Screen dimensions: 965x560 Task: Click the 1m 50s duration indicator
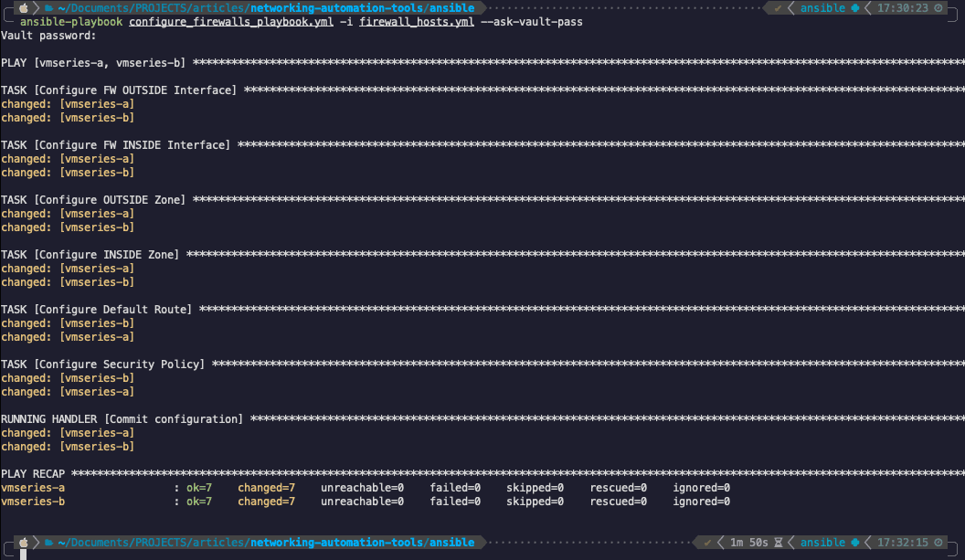748,542
